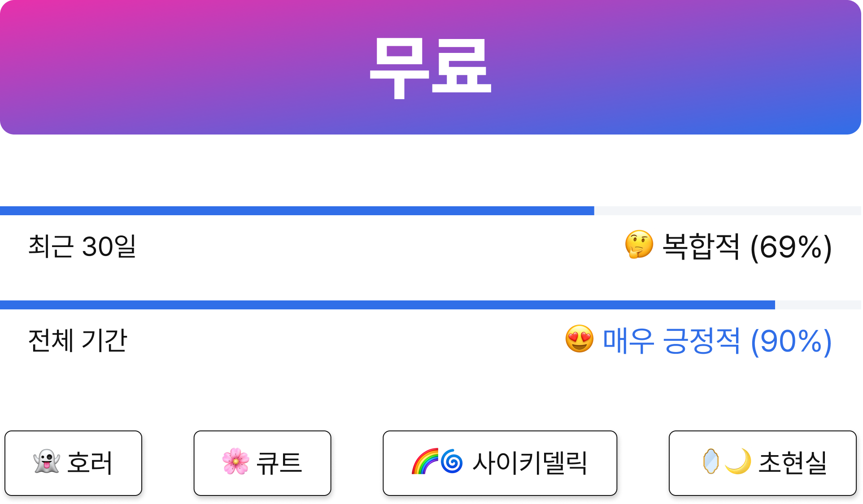The image size is (863, 504).
Task: Click the crescent moon emoji icon
Action: click(738, 461)
